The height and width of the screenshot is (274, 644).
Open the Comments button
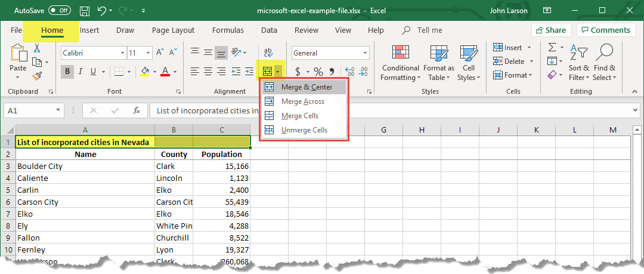pos(605,30)
